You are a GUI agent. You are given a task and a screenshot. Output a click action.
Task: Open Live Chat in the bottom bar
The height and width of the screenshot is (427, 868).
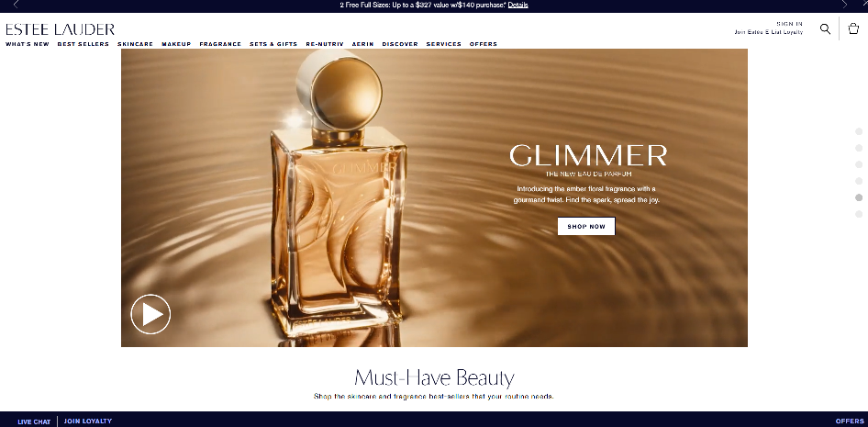coord(34,421)
